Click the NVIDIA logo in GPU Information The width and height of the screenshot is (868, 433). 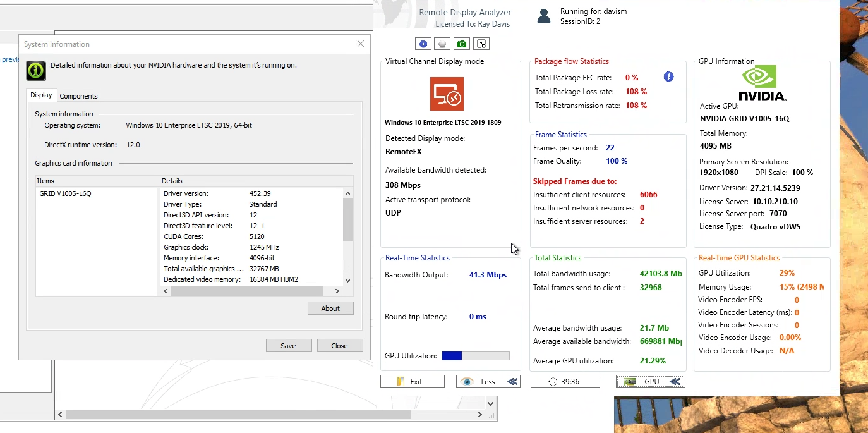click(762, 83)
